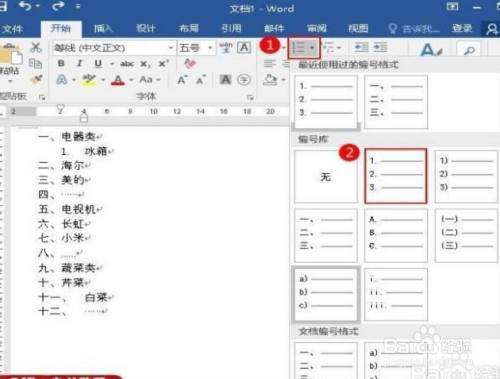Switch to the 插入 (Insert) tab
The image size is (500, 379).
(103, 28)
